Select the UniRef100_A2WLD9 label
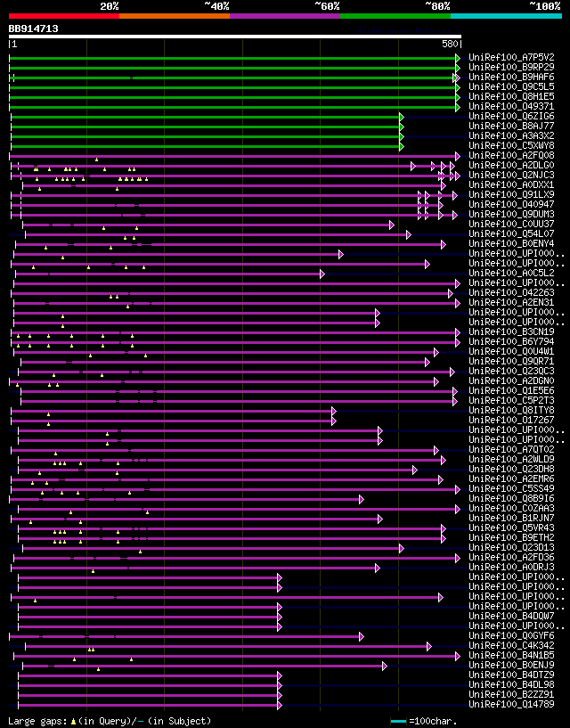Image resolution: width=570 pixels, height=728 pixels. pos(511,459)
